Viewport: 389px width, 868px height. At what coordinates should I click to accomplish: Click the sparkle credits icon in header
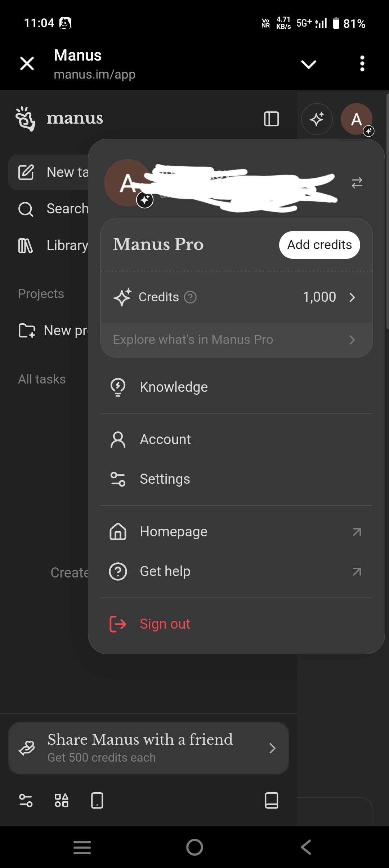(x=317, y=119)
